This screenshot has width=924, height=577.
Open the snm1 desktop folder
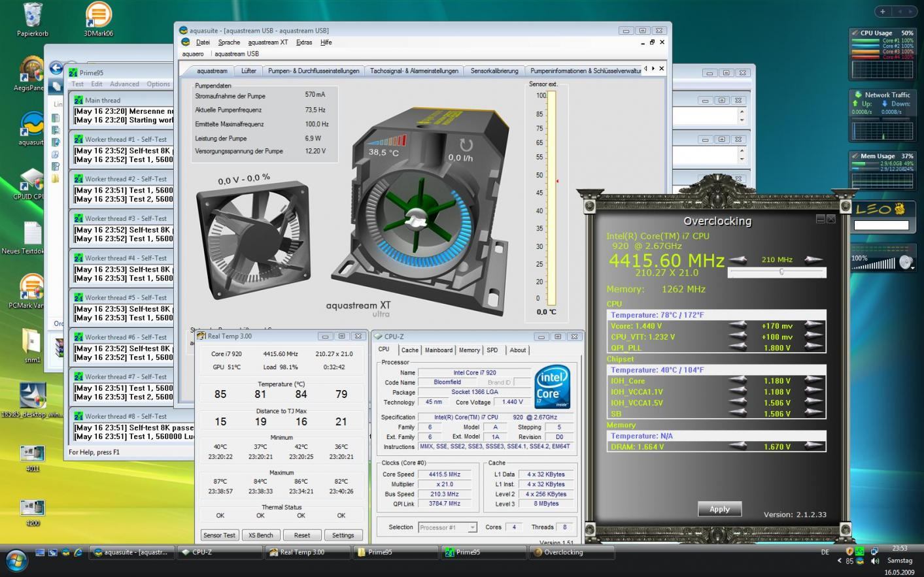tap(32, 346)
